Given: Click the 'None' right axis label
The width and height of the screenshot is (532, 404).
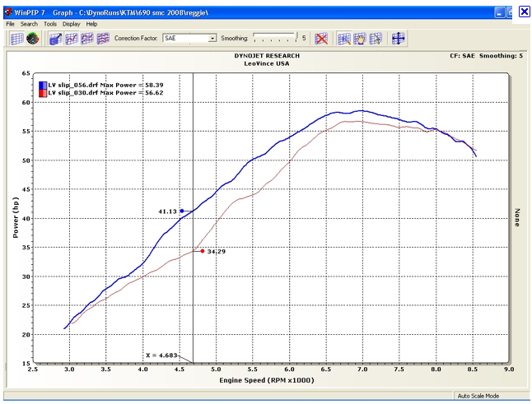Looking at the screenshot, I should (517, 217).
